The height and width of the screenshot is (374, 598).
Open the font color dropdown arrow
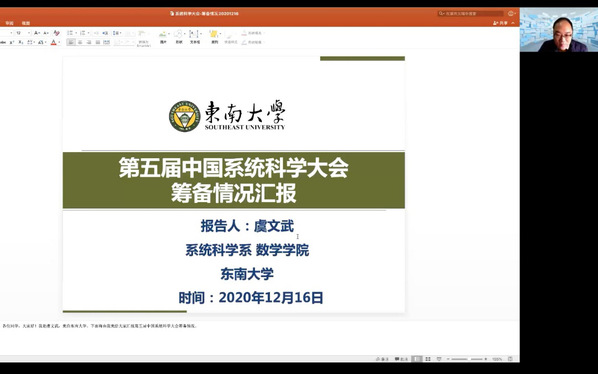pyautogui.click(x=59, y=42)
